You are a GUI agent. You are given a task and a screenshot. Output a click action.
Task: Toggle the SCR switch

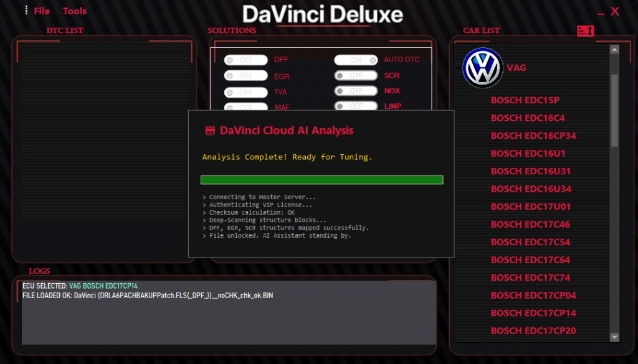point(356,75)
